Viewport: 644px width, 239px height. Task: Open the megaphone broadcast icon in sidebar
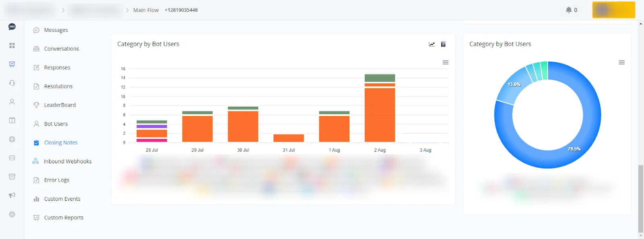[12, 195]
